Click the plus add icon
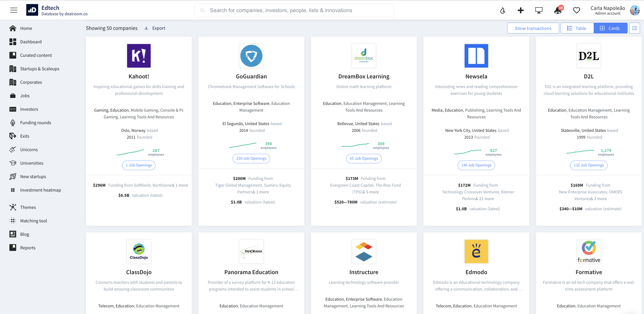This screenshot has width=644, height=314. click(520, 11)
